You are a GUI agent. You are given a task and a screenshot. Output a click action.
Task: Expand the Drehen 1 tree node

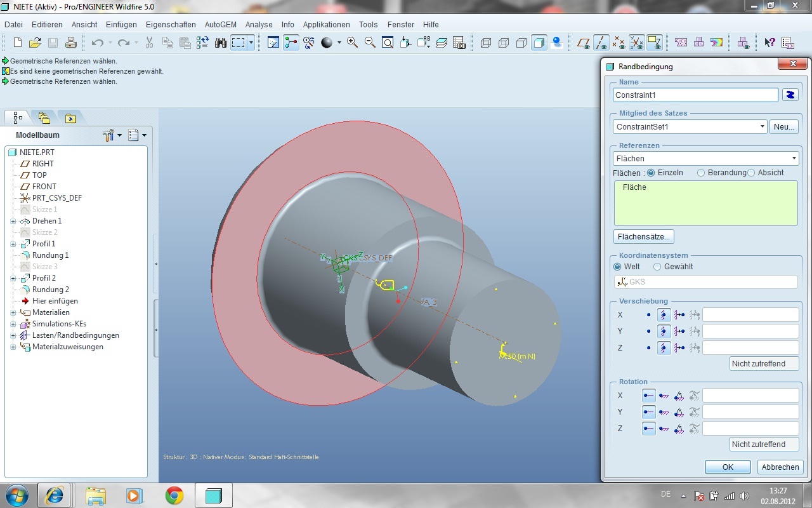[13, 221]
